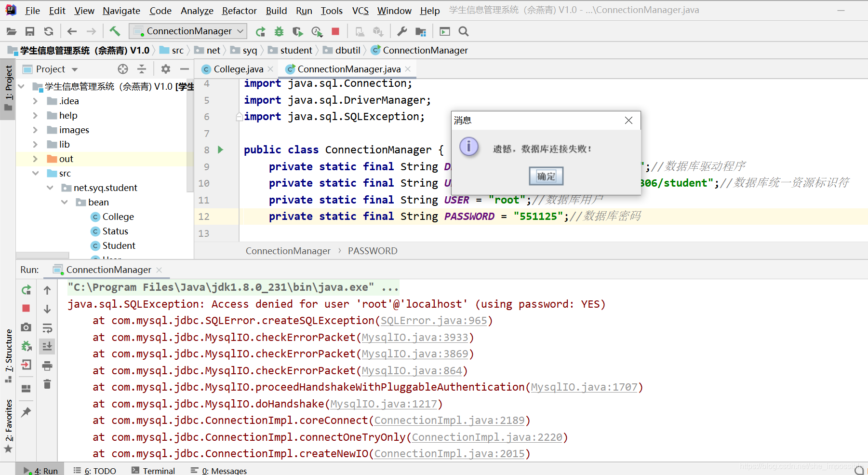Screen dimensions: 868x475
Task: Open the VCS menu
Action: (360, 11)
